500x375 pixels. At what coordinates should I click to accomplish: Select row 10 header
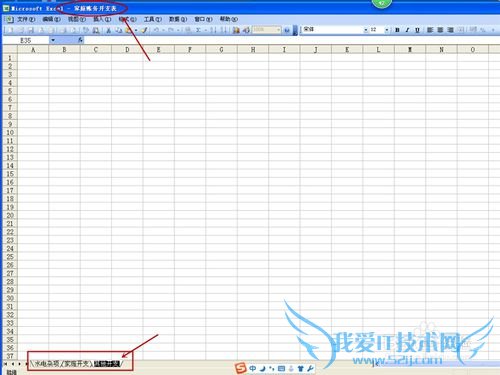coord(10,132)
